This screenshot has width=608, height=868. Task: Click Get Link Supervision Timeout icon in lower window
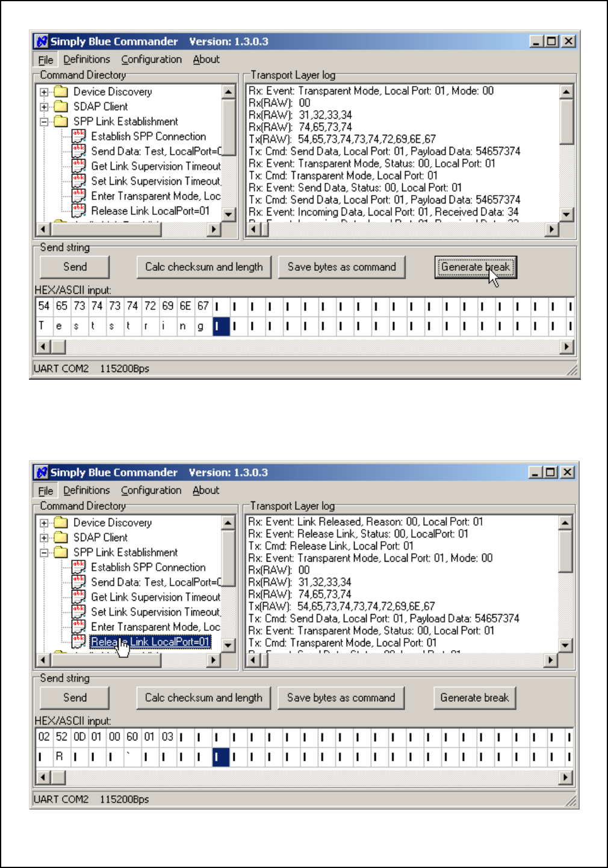click(x=78, y=597)
